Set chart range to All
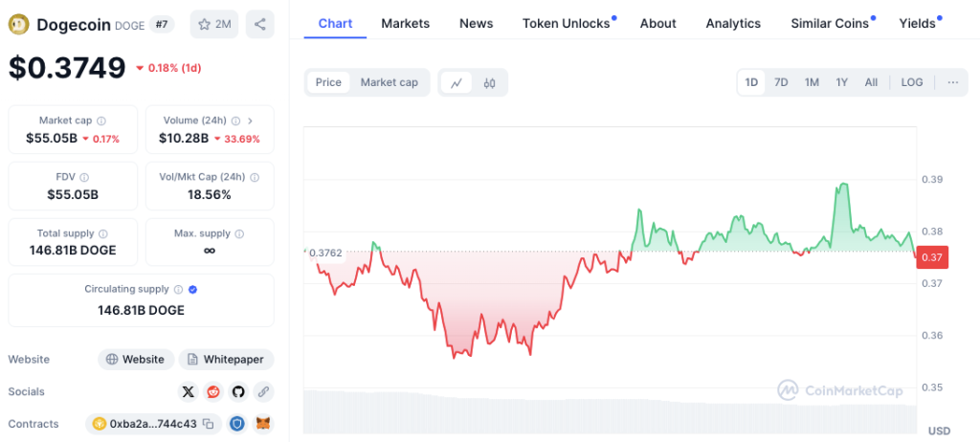 pyautogui.click(x=871, y=82)
